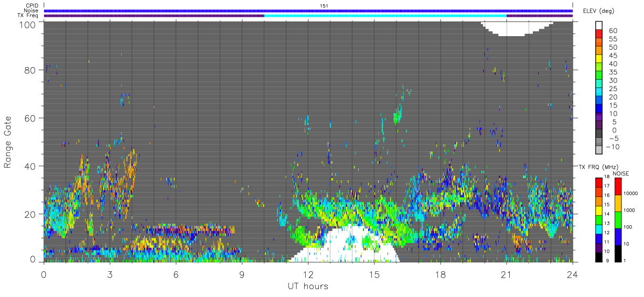Pick yellow TX FRQ segment between 14 and 15

[598, 211]
